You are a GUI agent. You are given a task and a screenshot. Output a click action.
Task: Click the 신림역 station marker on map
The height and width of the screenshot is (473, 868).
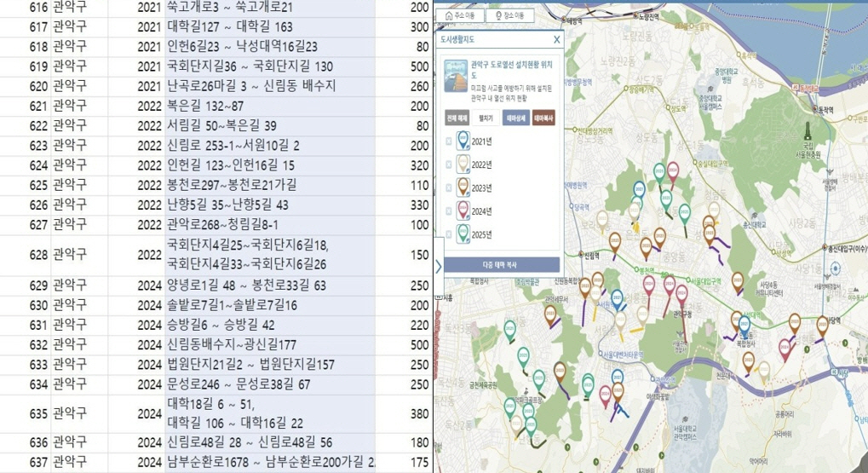[x=582, y=256]
